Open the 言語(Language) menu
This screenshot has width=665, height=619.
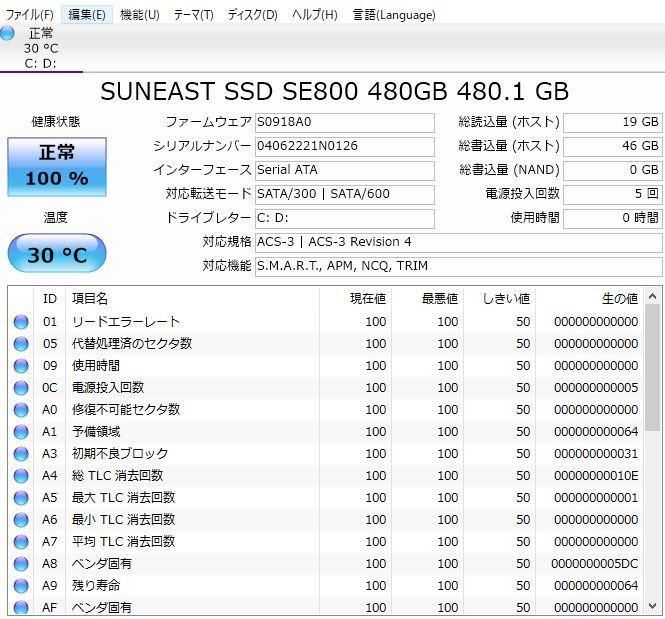394,15
